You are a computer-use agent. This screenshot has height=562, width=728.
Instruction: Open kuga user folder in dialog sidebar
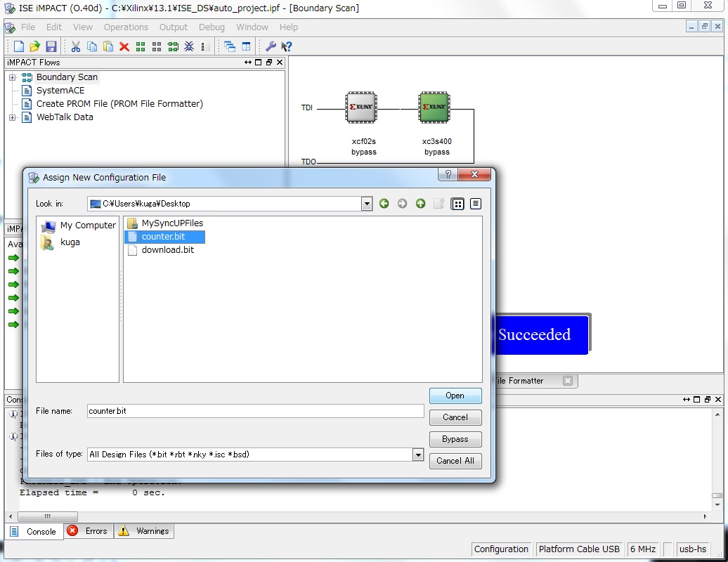coord(60,242)
